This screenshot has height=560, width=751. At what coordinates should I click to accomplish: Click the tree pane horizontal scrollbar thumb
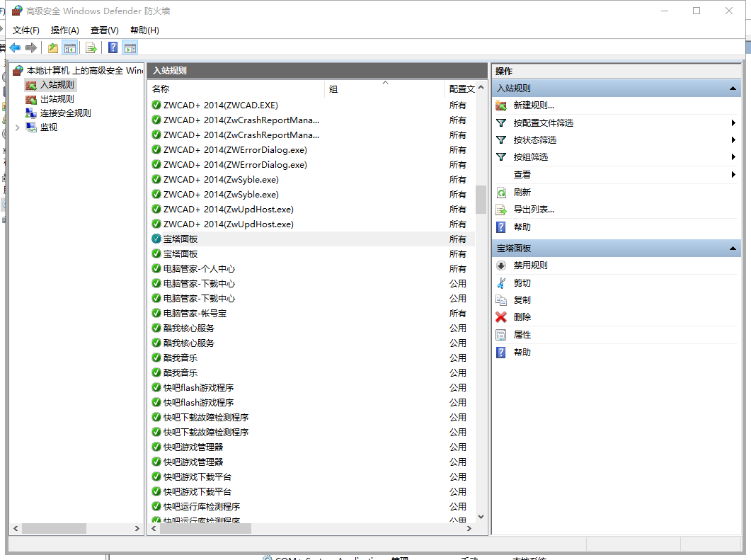pyautogui.click(x=54, y=528)
